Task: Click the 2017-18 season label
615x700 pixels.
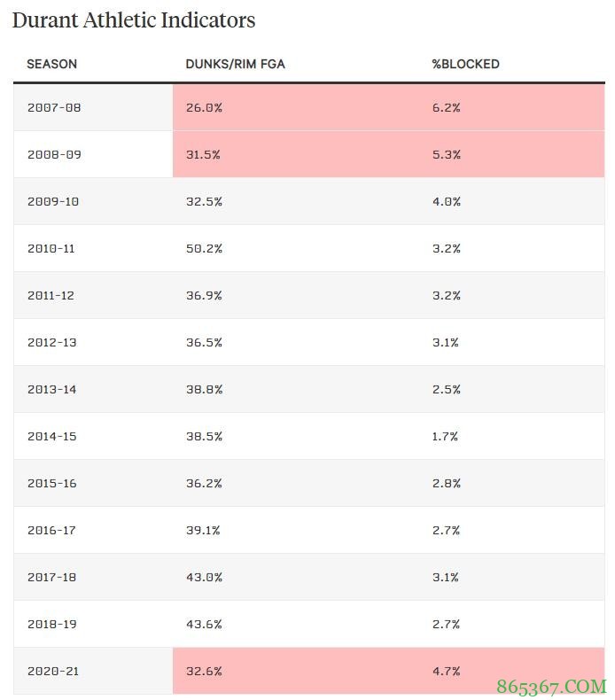Action: tap(51, 577)
